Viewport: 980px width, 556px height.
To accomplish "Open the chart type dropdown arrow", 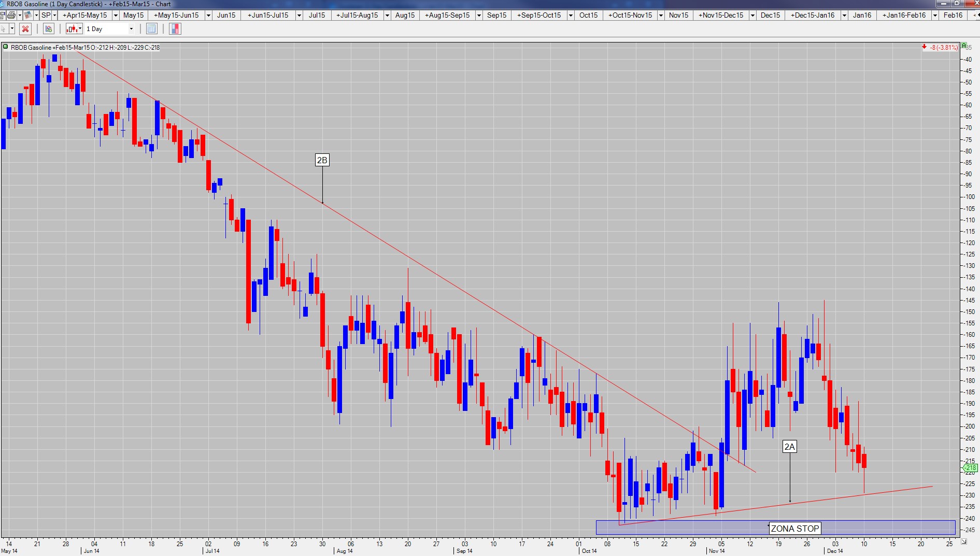I will coord(80,29).
